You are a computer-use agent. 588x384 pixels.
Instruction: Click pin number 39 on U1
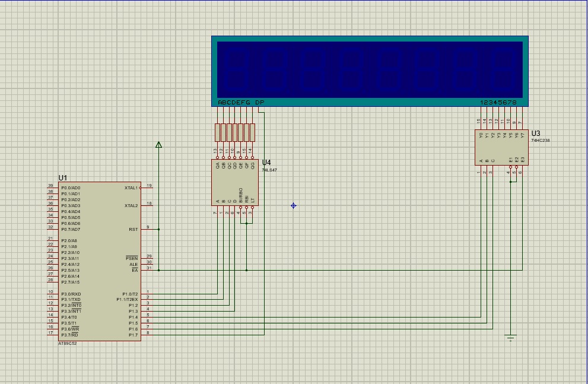coord(50,186)
